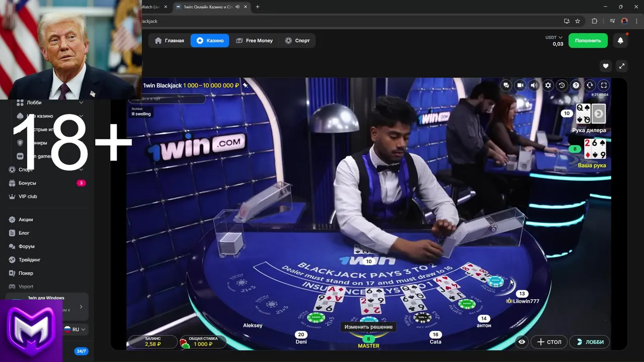
Task: Open browser extensions puzzle icon
Action: (x=595, y=21)
